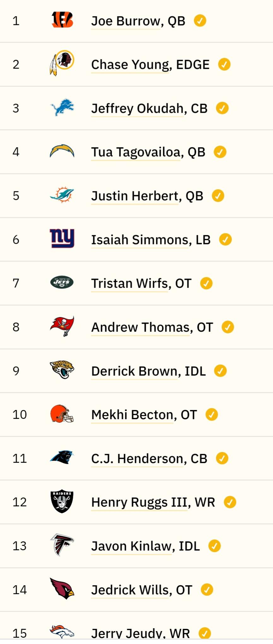273x644 pixels.
Task: Open the Justin Herbert, QB link
Action: coord(147,196)
